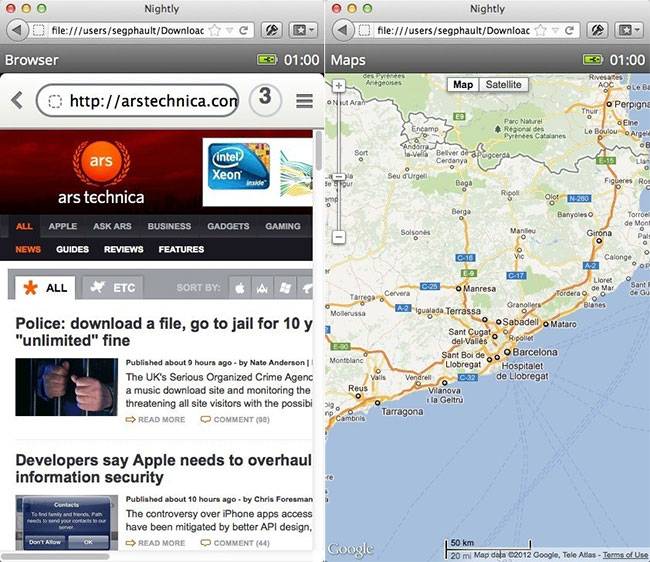The width and height of the screenshot is (650, 562).
Task: Click reload button in left Nightly window
Action: pos(245,30)
